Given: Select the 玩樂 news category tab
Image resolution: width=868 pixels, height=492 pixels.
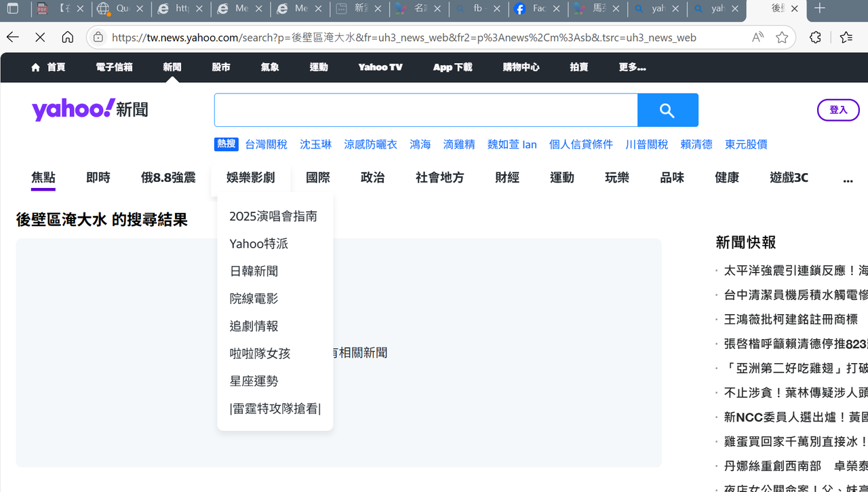Looking at the screenshot, I should (617, 178).
